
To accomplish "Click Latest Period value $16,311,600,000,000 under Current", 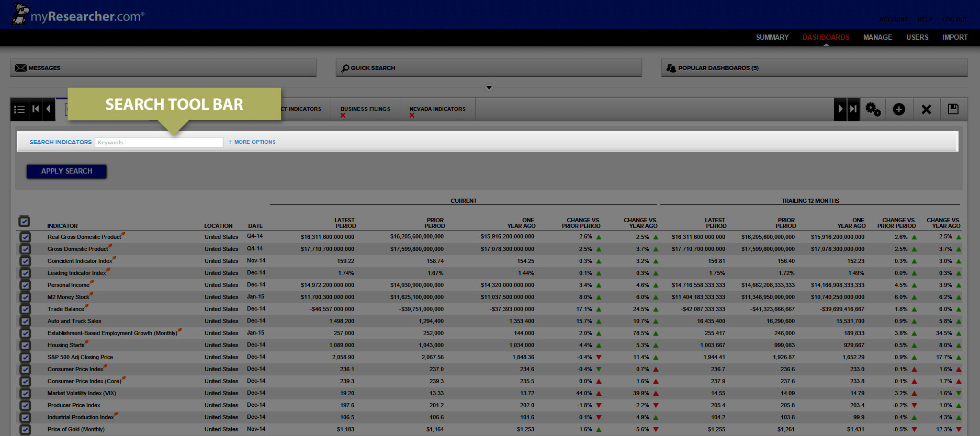I will (328, 237).
